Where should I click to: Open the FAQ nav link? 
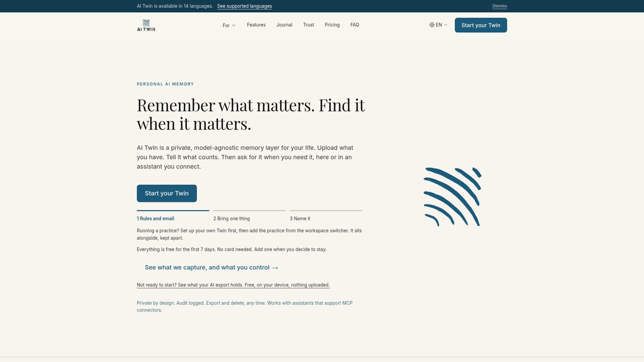click(x=355, y=25)
